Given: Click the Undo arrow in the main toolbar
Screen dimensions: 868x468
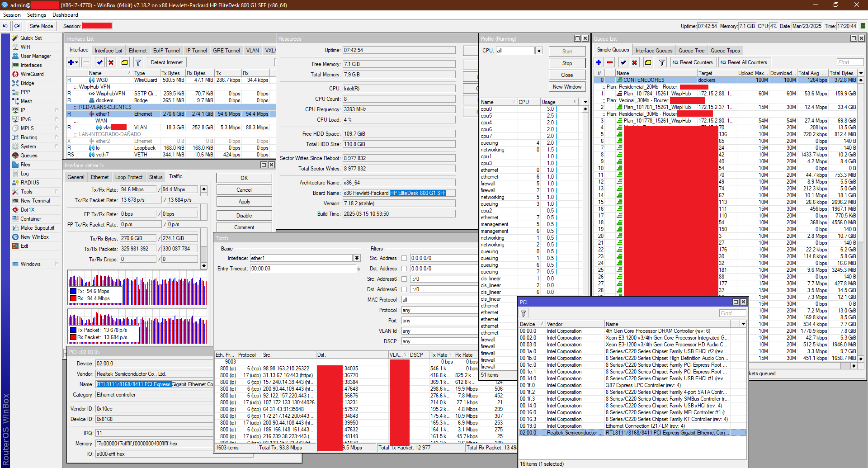Looking at the screenshot, I should [x=5, y=26].
